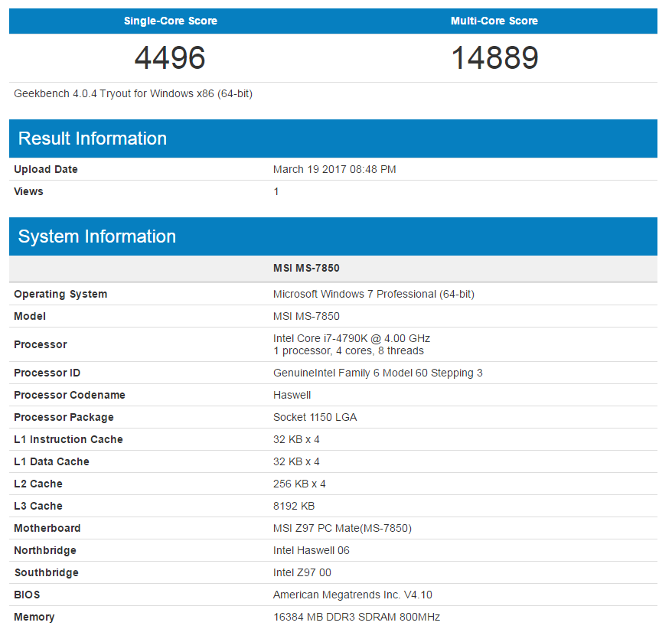This screenshot has height=629, width=672.
Task: Click the Single-Core Score header label
Action: coord(171,21)
